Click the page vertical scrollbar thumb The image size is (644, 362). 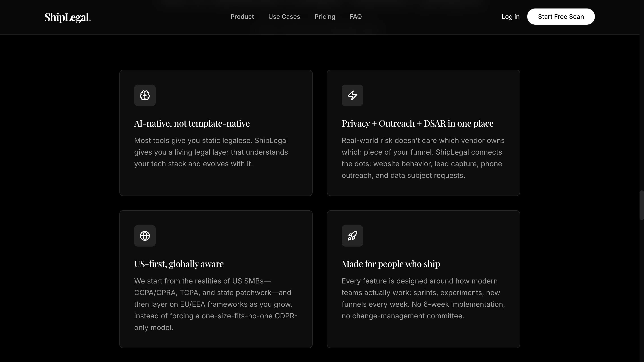(x=641, y=205)
